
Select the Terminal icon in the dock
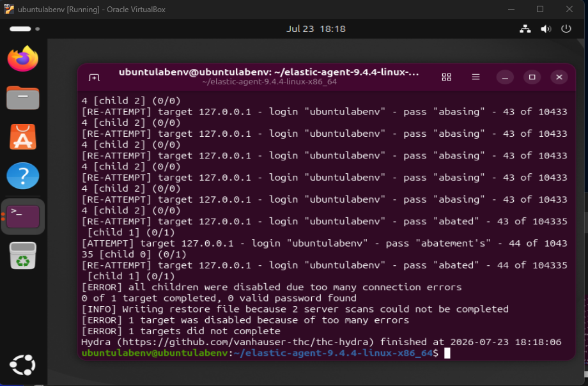[x=23, y=217]
